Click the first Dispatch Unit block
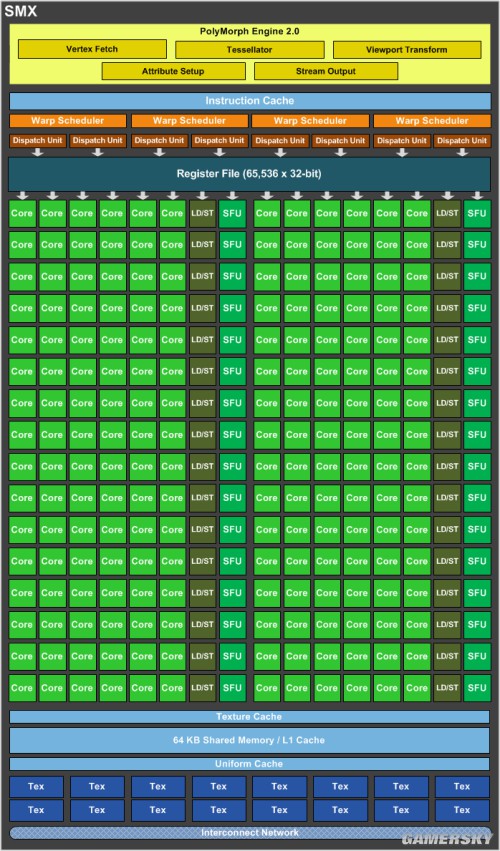This screenshot has width=500, height=851. click(37, 141)
